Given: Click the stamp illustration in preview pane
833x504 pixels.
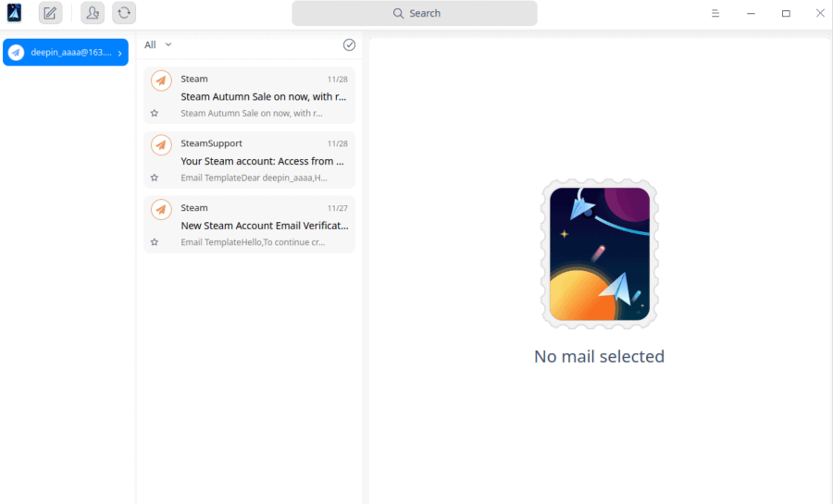Looking at the screenshot, I should click(x=599, y=254).
